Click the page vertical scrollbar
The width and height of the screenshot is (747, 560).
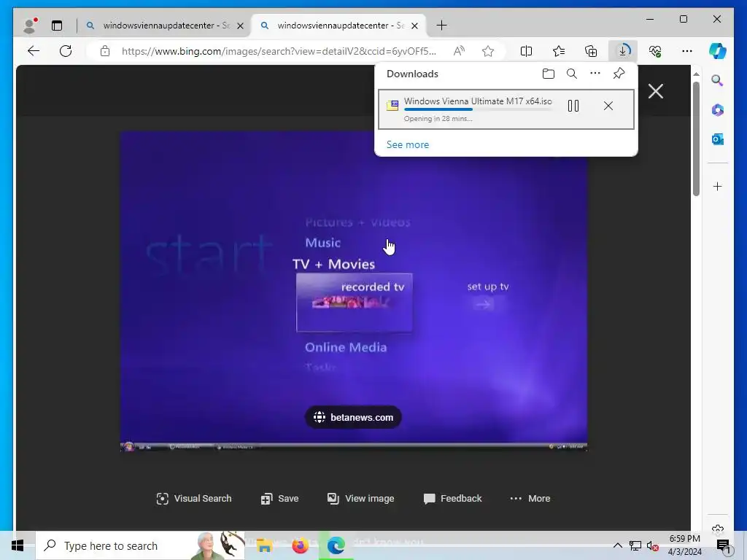click(696, 139)
